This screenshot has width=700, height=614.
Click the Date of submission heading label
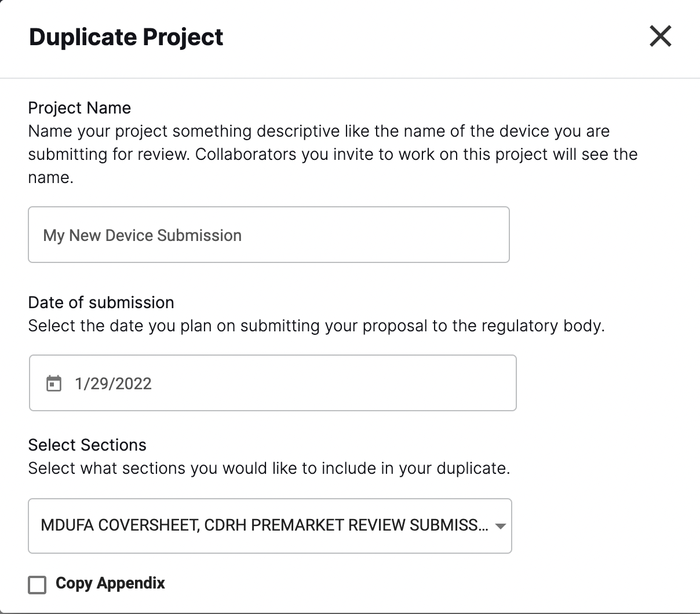(x=101, y=302)
